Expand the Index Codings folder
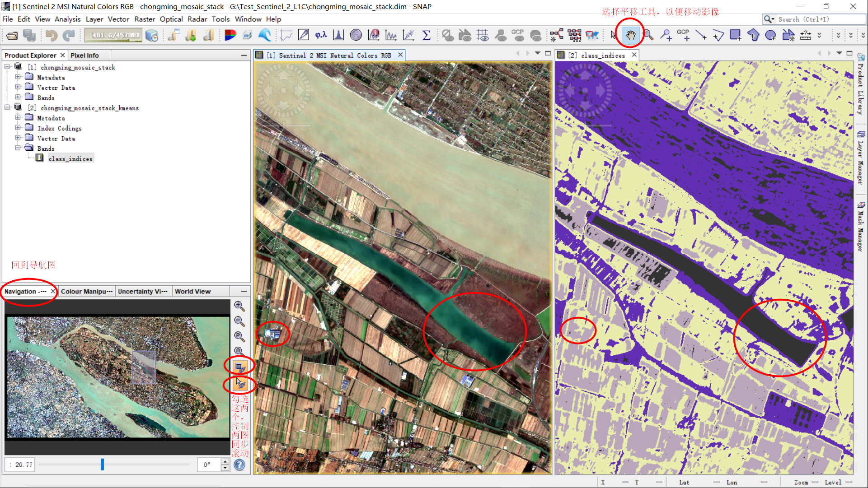 18,128
